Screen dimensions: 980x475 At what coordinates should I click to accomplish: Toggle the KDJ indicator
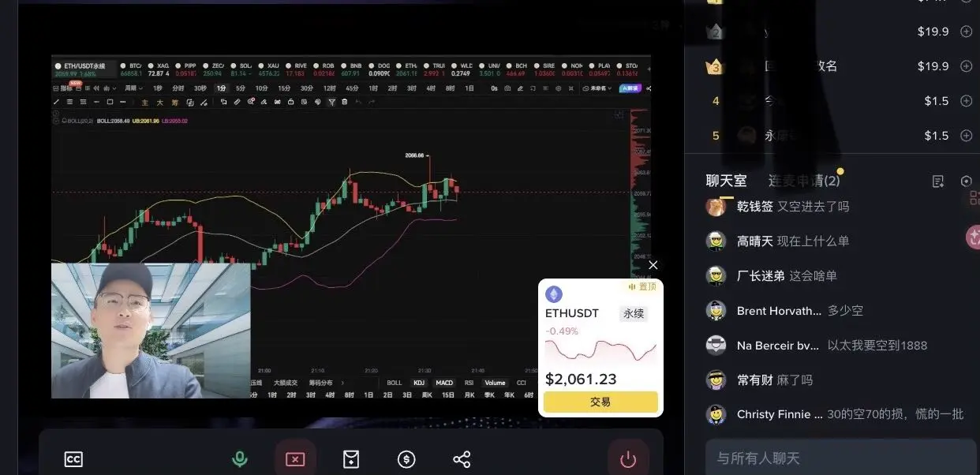click(x=419, y=383)
